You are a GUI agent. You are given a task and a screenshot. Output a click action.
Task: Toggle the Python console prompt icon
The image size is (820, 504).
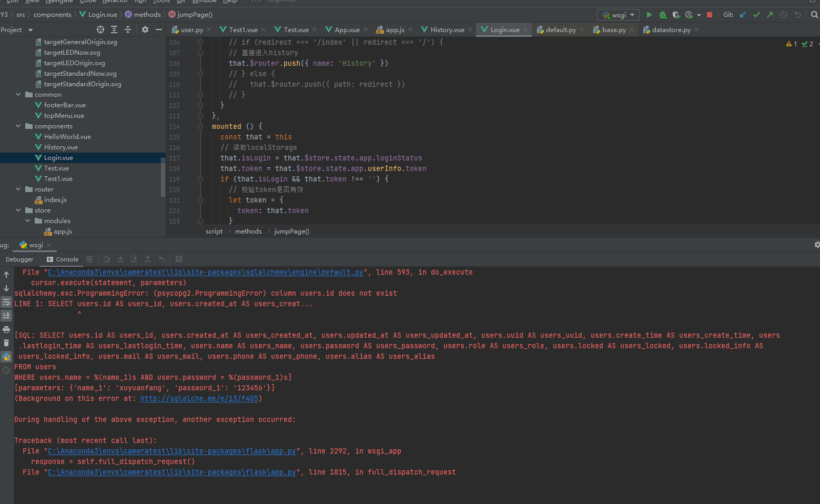(6, 357)
